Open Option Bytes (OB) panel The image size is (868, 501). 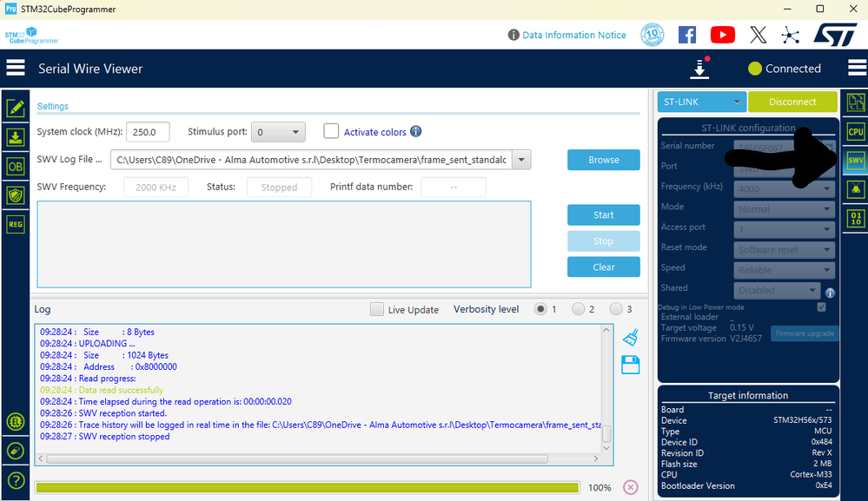coord(16,167)
